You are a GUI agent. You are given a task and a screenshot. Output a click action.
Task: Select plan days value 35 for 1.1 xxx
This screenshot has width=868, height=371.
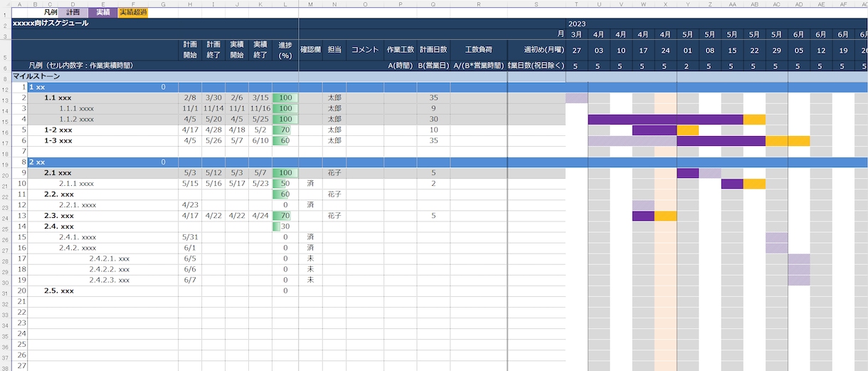[433, 98]
